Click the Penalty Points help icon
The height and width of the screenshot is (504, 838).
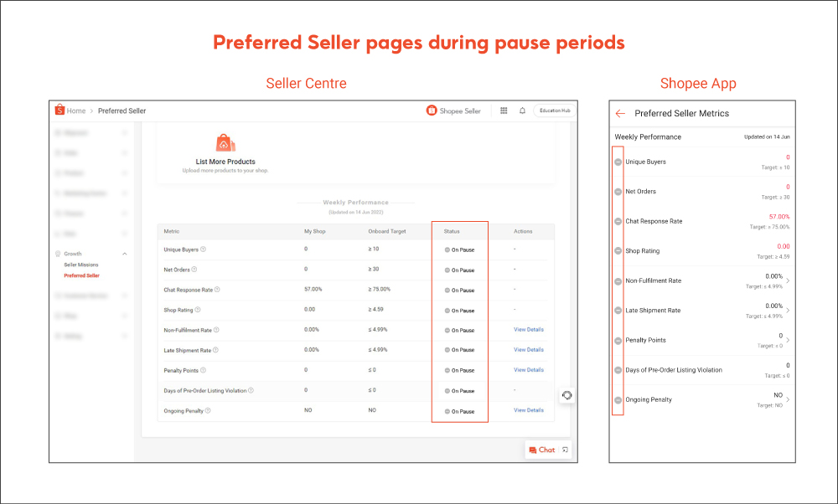(202, 370)
